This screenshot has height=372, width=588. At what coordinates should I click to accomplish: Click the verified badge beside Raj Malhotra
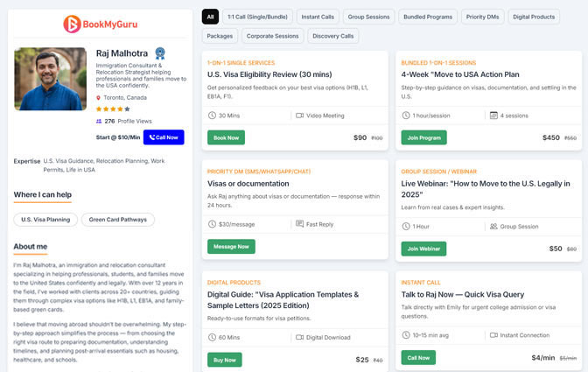tap(160, 53)
